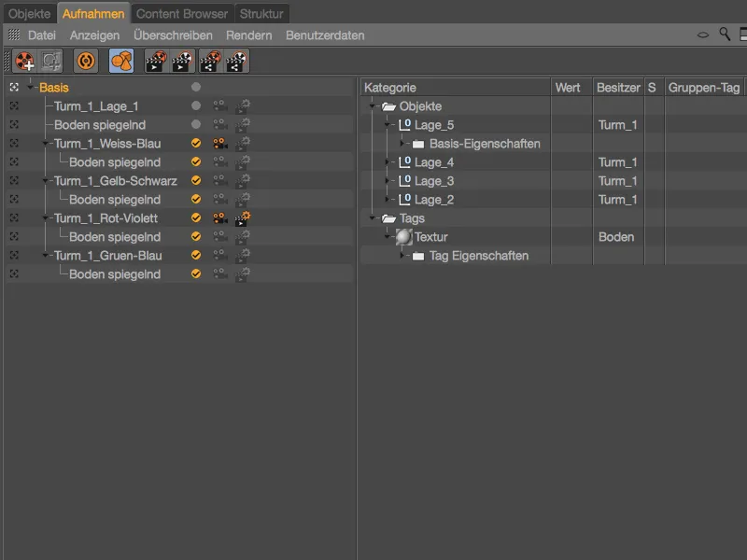The image size is (747, 560).
Task: Click the second clapperboard render icon
Action: pyautogui.click(x=183, y=61)
